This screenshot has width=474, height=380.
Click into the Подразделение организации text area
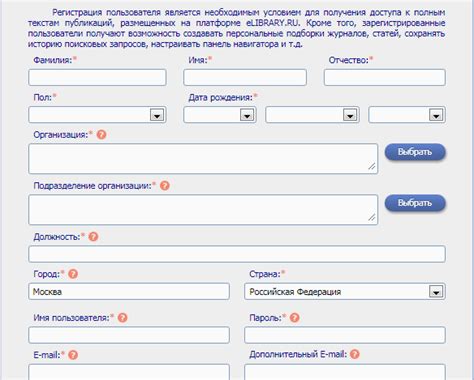click(x=203, y=210)
